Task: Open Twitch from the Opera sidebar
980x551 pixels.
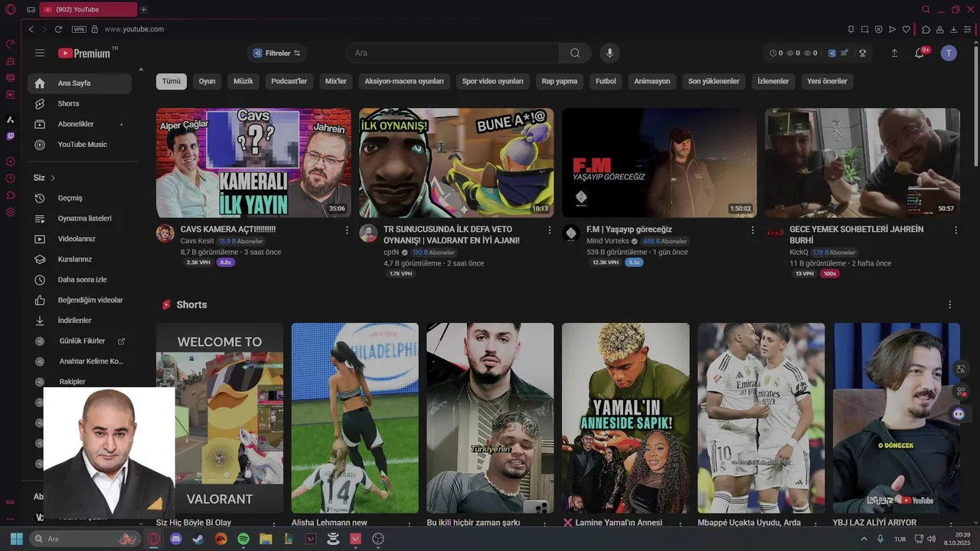Action: pyautogui.click(x=10, y=136)
